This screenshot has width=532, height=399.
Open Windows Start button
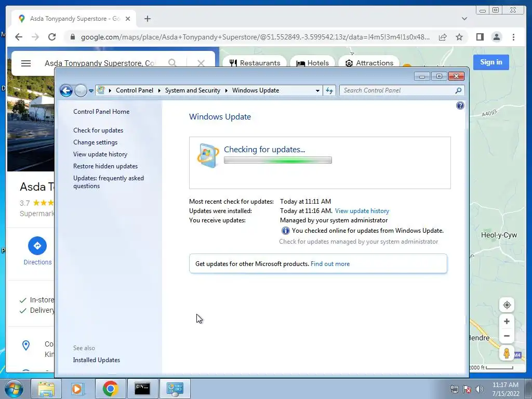[x=14, y=389]
